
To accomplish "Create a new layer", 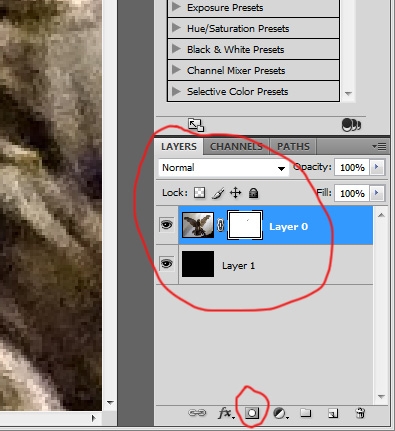I will point(333,413).
